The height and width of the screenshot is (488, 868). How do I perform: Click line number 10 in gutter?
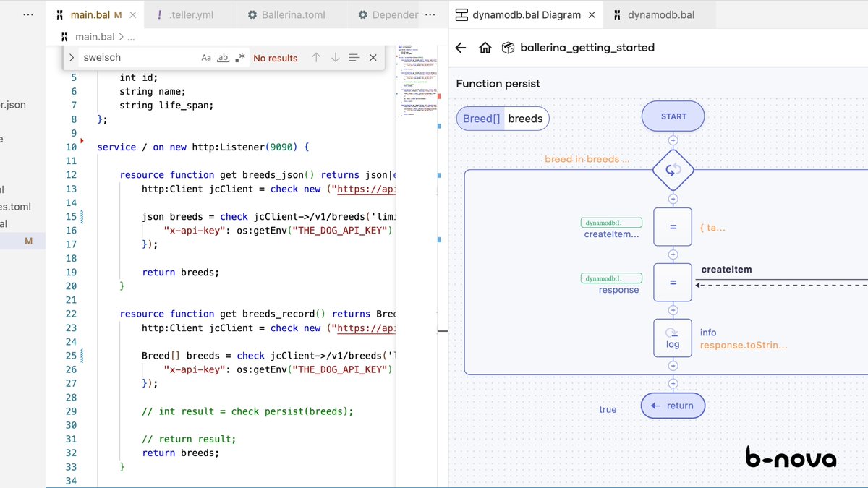pyautogui.click(x=71, y=147)
